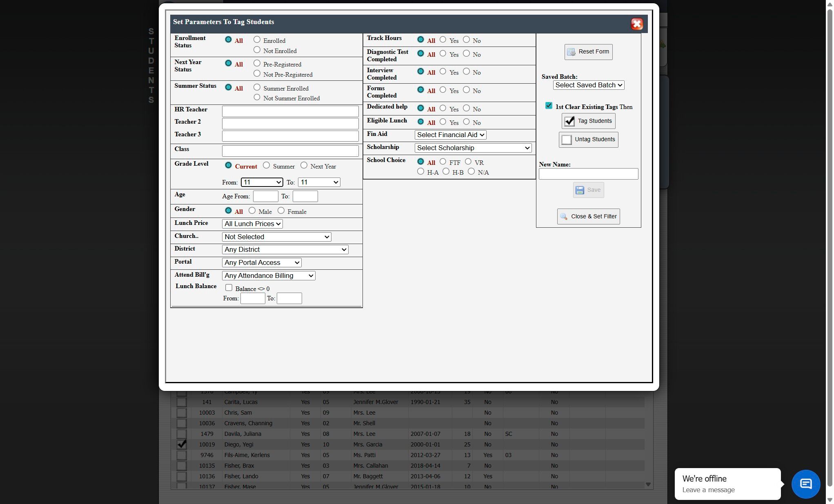
Task: Click the Tag Students checkmark icon
Action: pyautogui.click(x=569, y=121)
